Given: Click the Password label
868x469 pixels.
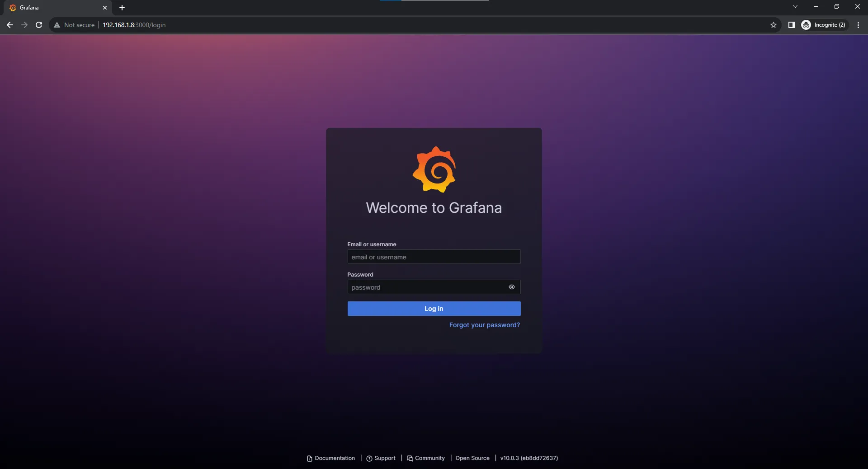Looking at the screenshot, I should [360, 275].
